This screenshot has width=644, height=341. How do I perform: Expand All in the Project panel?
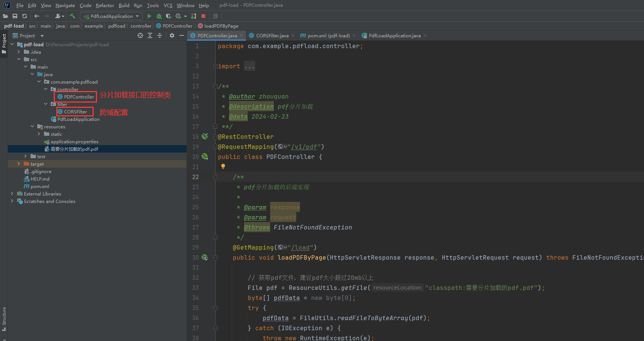tap(150, 35)
